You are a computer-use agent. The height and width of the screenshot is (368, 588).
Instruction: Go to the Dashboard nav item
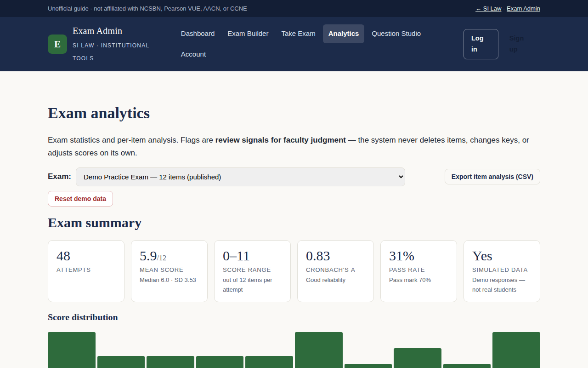tap(198, 34)
